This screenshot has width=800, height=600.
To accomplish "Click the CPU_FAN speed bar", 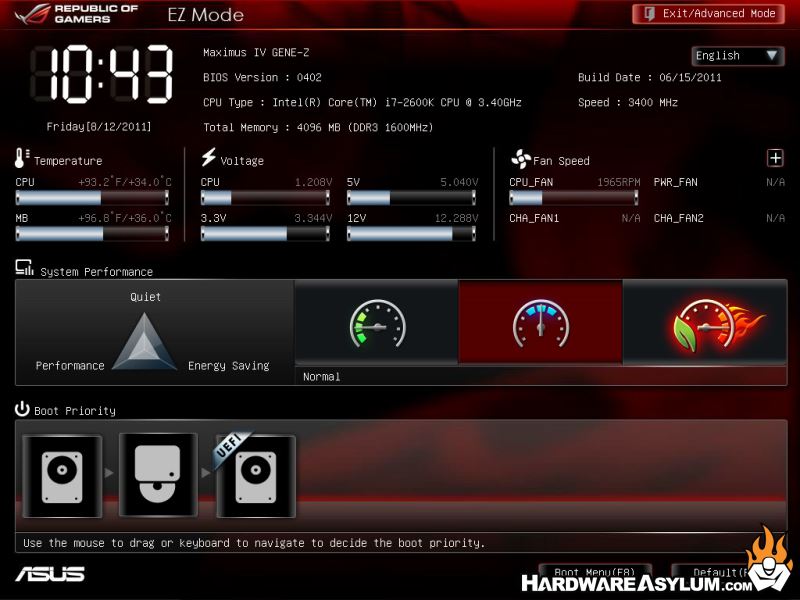I will pos(573,197).
